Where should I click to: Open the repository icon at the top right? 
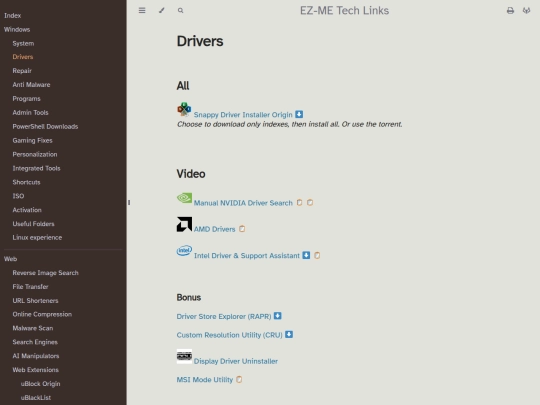pos(526,11)
